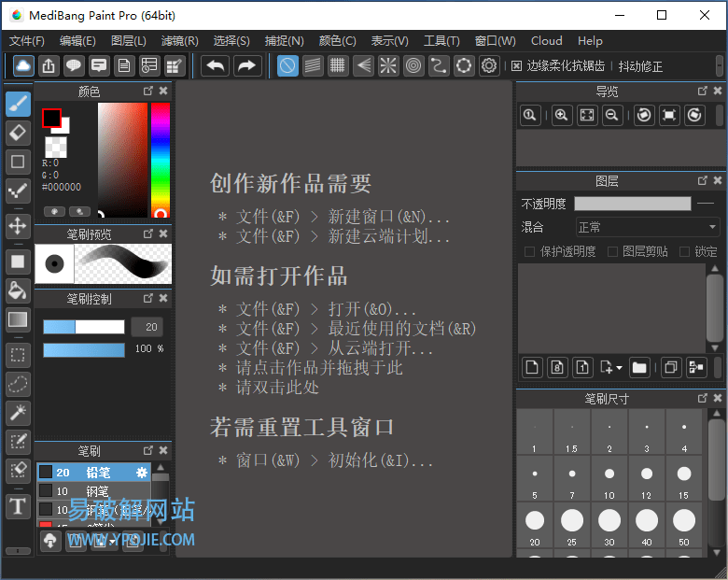Click the Undo arrow button
Viewport: 728px width, 580px height.
[x=216, y=65]
